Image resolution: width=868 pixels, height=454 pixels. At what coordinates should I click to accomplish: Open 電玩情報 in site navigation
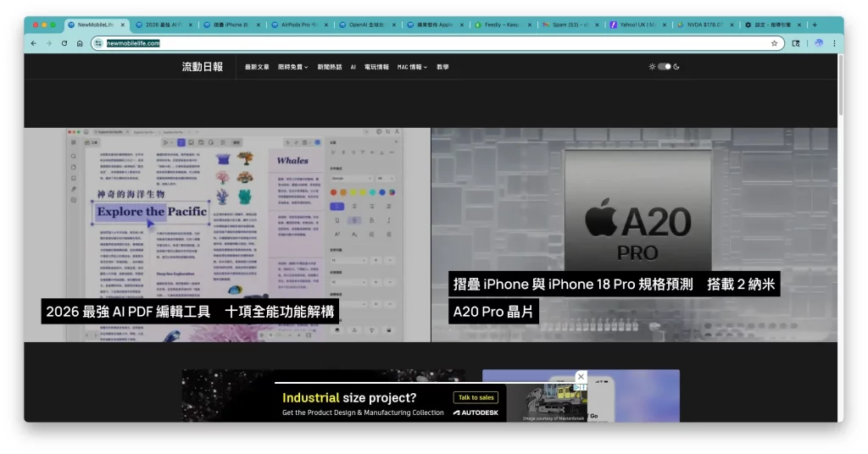point(376,67)
